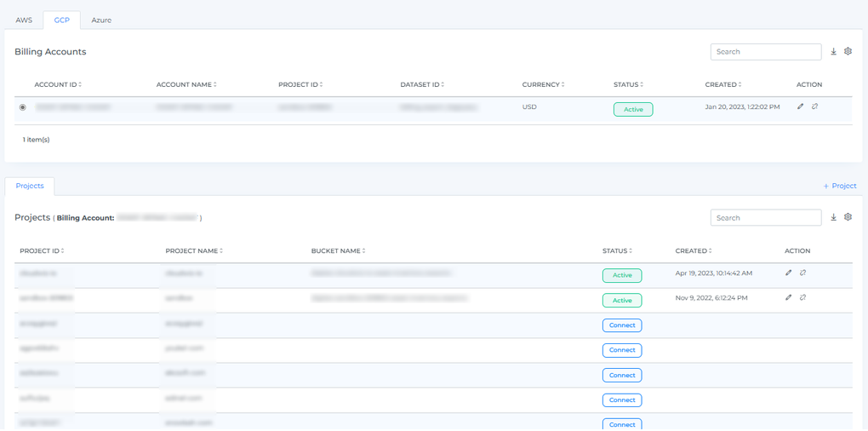Download the Billing Accounts table
Screen dimensions: 868x431
[x=833, y=52]
